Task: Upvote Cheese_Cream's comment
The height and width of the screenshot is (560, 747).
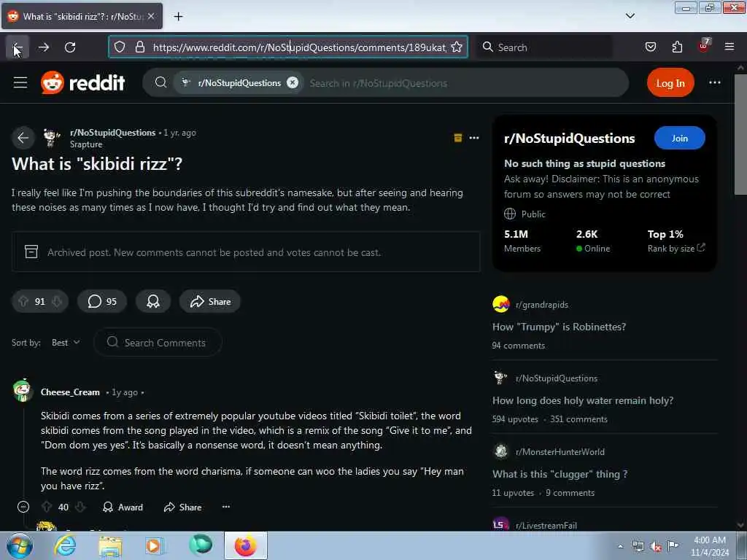Action: point(46,507)
